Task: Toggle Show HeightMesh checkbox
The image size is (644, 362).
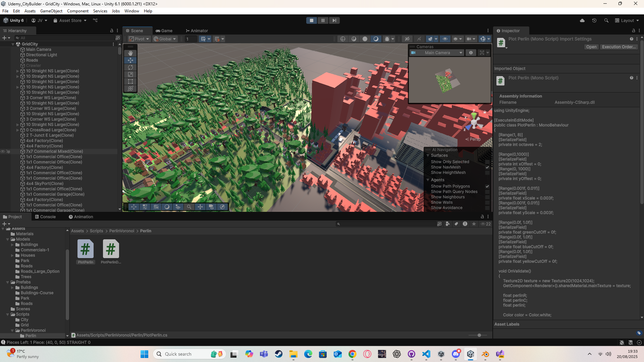Action: [x=487, y=173]
